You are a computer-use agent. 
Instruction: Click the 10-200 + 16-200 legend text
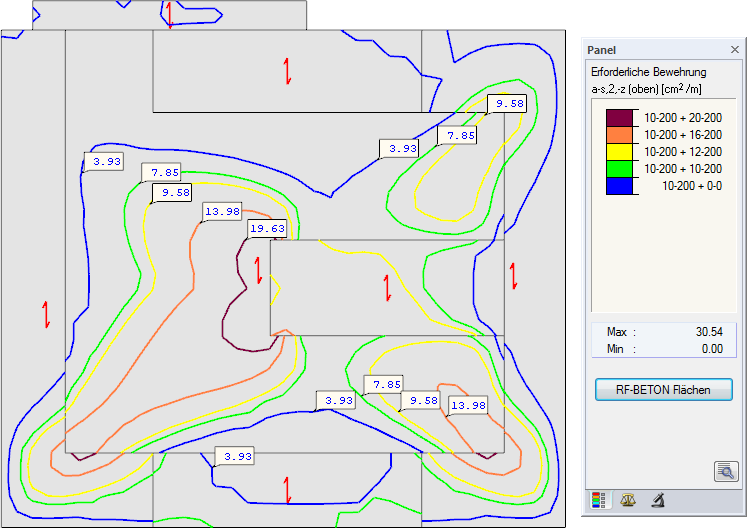(683, 135)
